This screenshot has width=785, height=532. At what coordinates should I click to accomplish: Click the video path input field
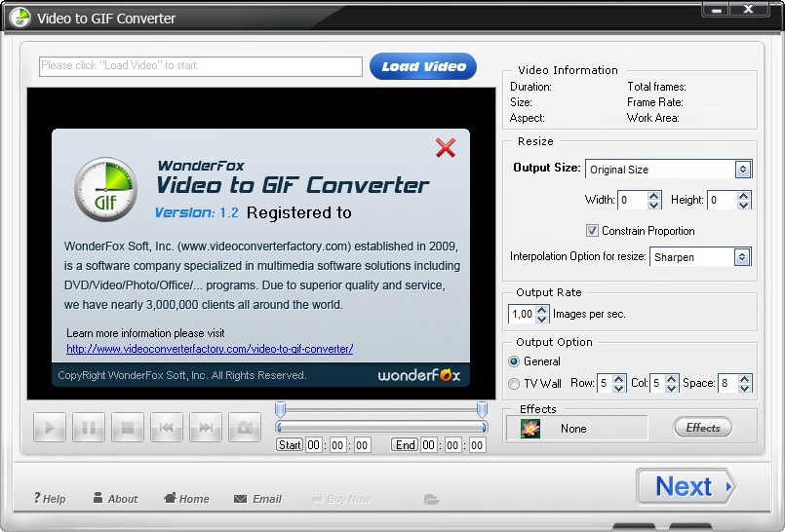click(x=201, y=66)
